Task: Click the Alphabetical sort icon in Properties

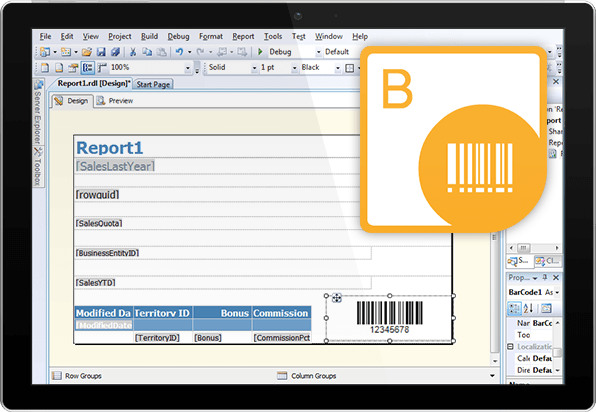Action: [x=529, y=308]
